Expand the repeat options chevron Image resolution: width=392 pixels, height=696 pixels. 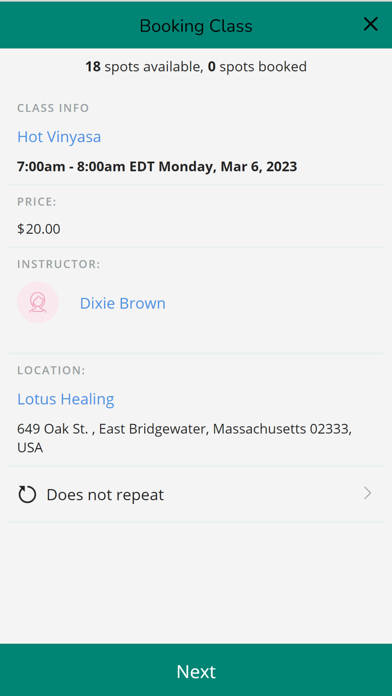tap(368, 494)
